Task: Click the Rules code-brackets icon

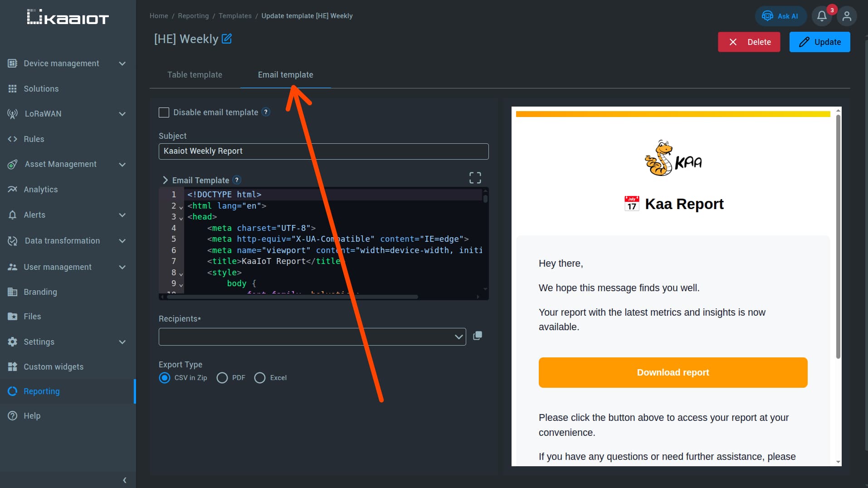Action: click(12, 139)
